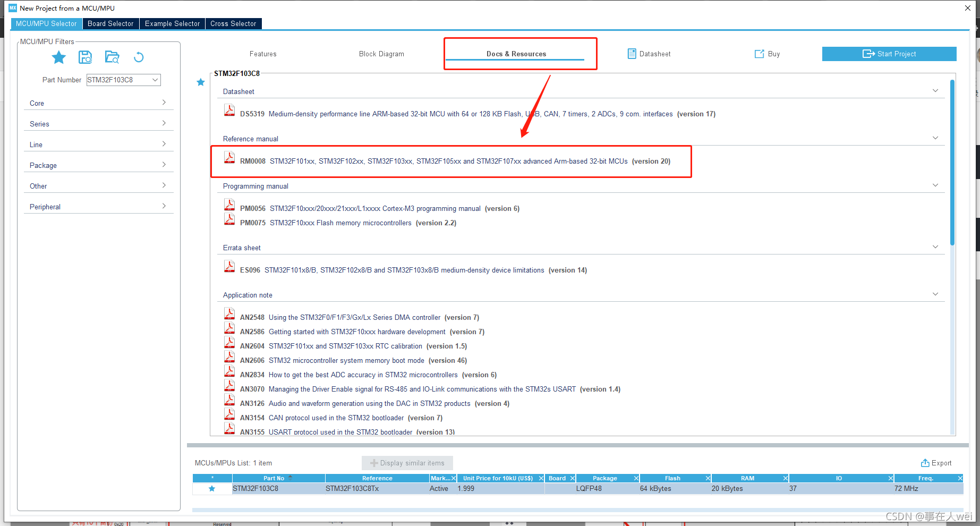
Task: Open AN2604 RTC calibration PDF icon
Action: 229,342
